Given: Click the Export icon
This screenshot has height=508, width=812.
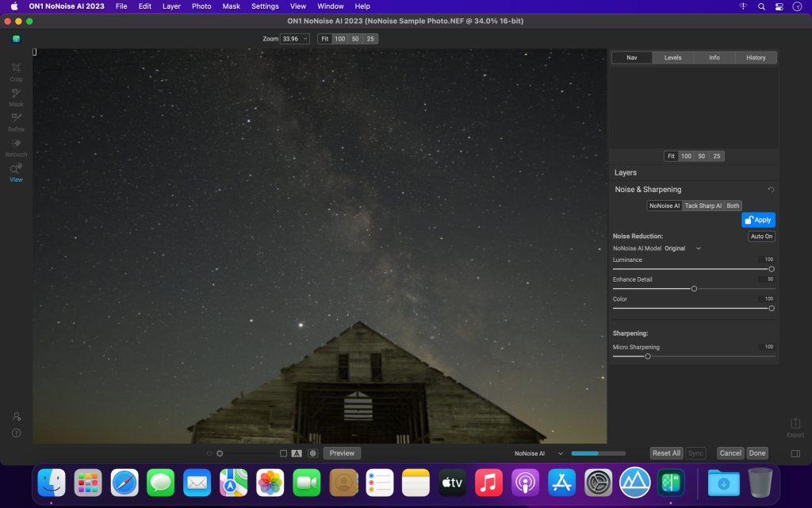Looking at the screenshot, I should (x=795, y=425).
